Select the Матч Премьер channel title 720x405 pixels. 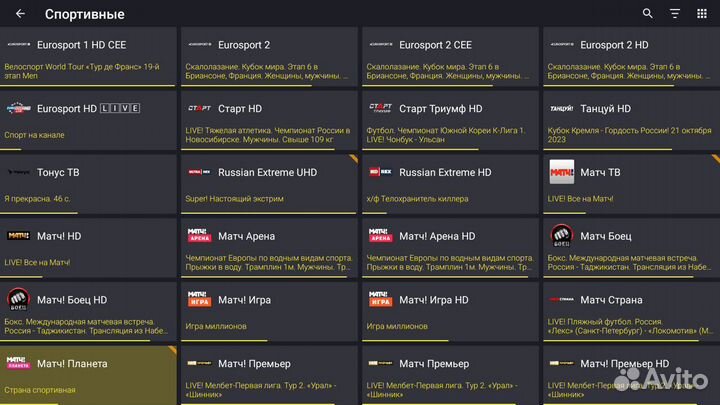click(434, 364)
